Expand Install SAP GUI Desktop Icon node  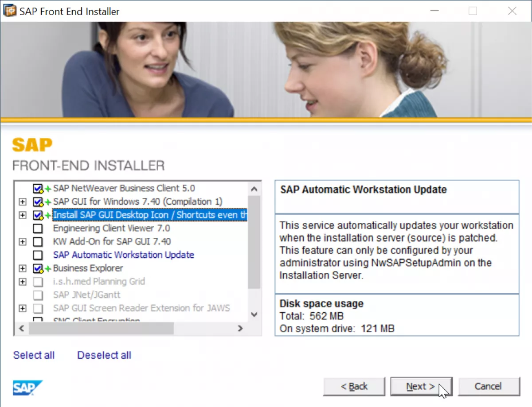(23, 215)
